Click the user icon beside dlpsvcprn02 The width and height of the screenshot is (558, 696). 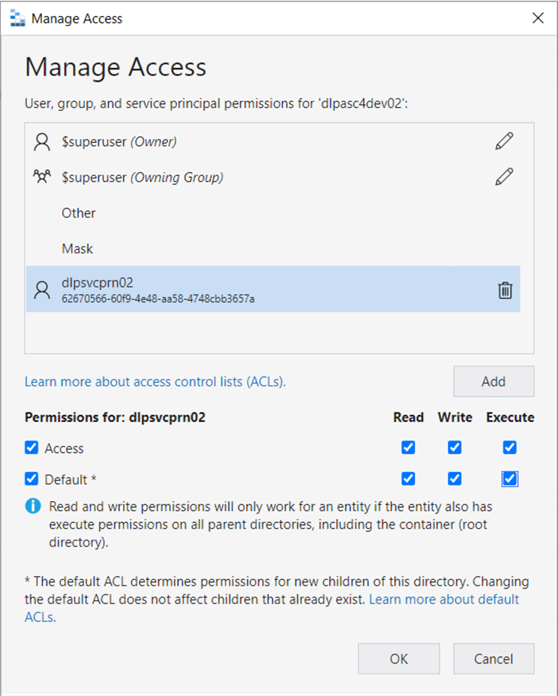click(x=42, y=290)
